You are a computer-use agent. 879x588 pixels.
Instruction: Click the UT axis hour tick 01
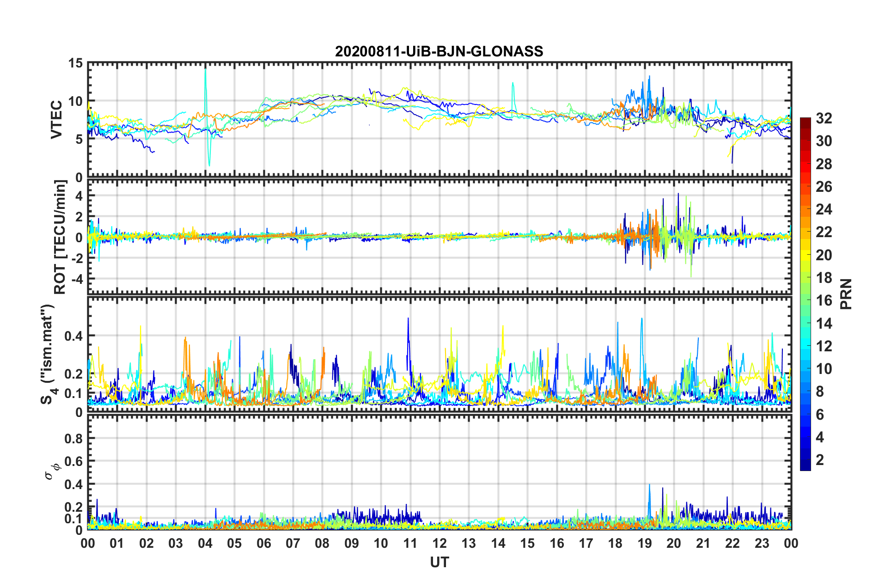[x=117, y=543]
